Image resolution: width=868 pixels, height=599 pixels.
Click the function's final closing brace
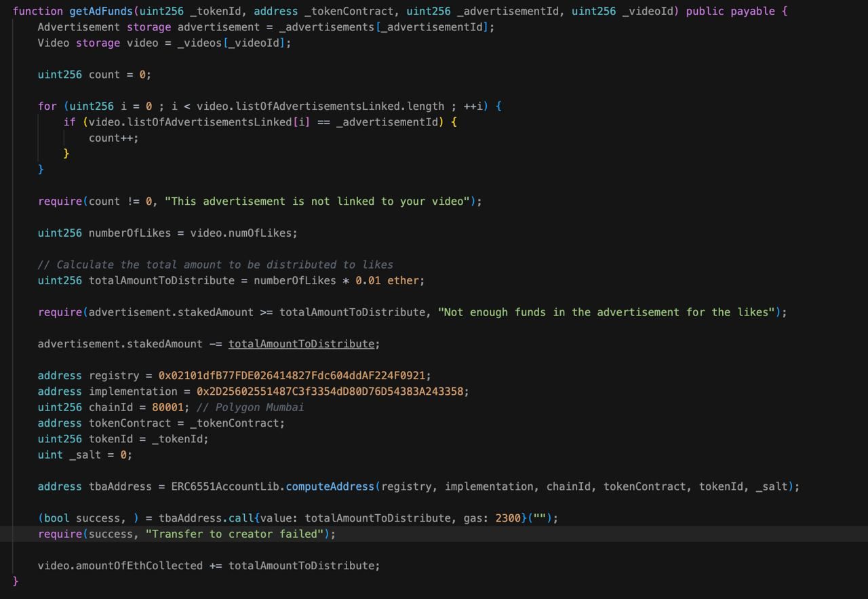point(16,581)
